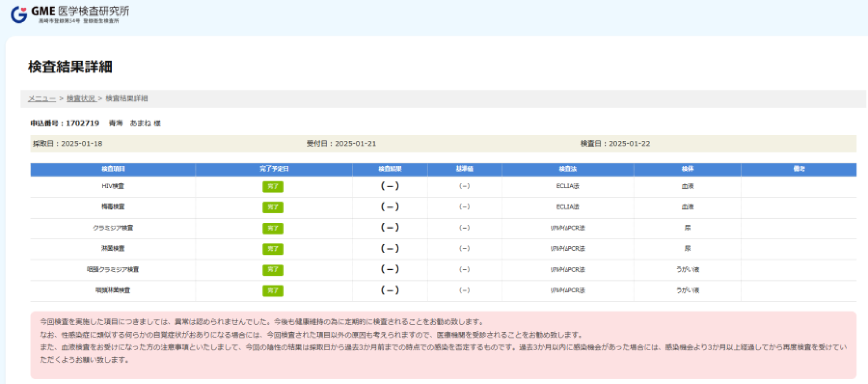Screen dimensions: 868x384
Task: Click the bold (−) result for 淋菌検査
Action: (390, 248)
